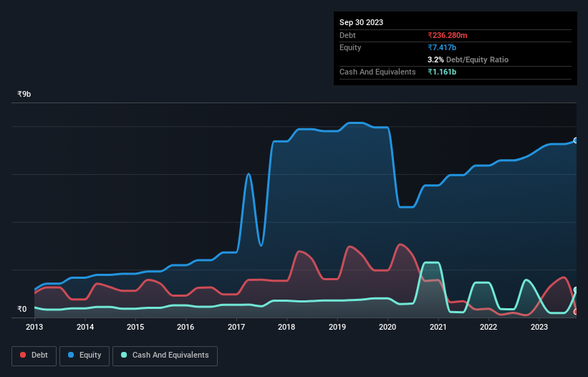This screenshot has height=377, width=588.
Task: Click the 2019 x-axis label
Action: pos(337,327)
